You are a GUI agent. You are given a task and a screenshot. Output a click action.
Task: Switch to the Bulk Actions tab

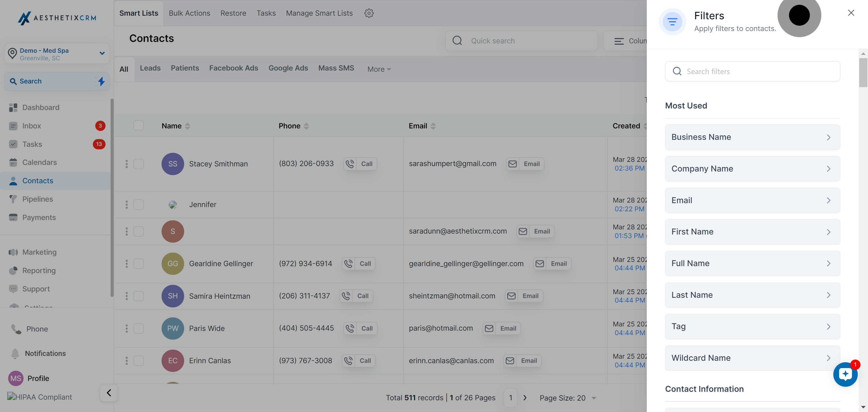189,13
